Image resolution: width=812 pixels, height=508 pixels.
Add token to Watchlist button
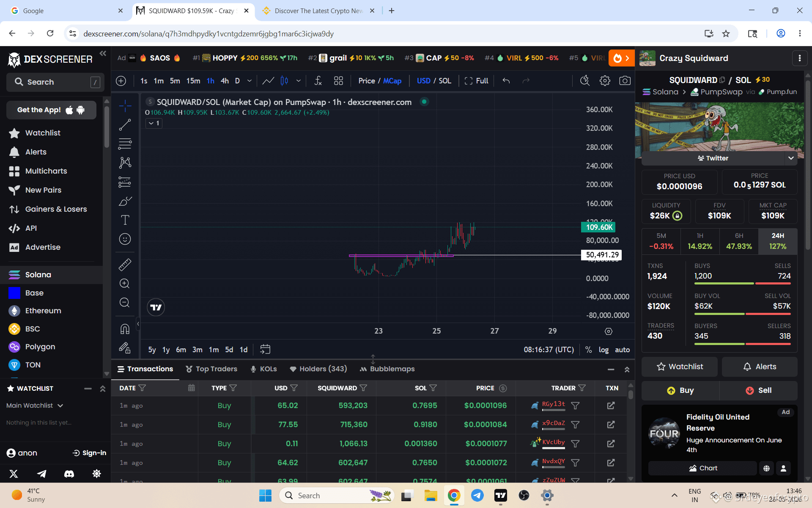pyautogui.click(x=679, y=367)
